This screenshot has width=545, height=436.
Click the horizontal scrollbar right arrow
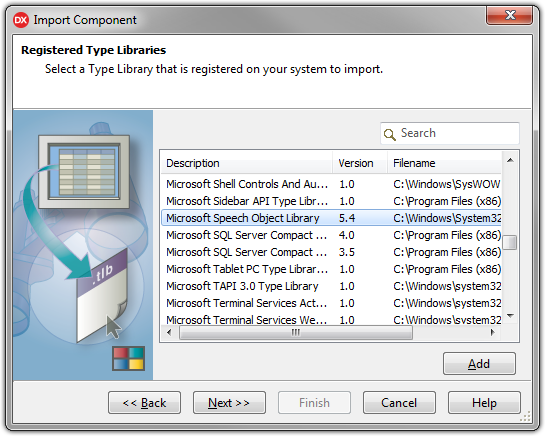(x=492, y=332)
